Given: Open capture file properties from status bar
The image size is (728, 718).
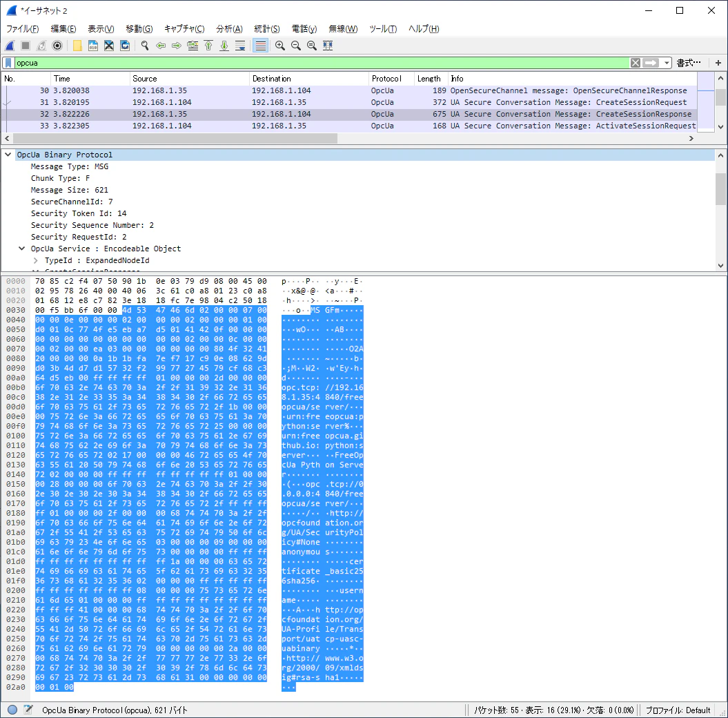Looking at the screenshot, I should 28,710.
